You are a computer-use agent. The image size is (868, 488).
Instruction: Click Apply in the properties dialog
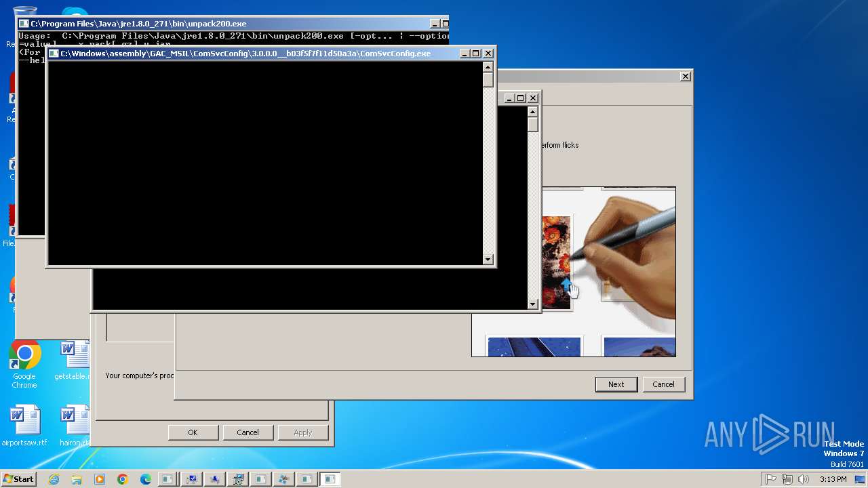pos(302,432)
